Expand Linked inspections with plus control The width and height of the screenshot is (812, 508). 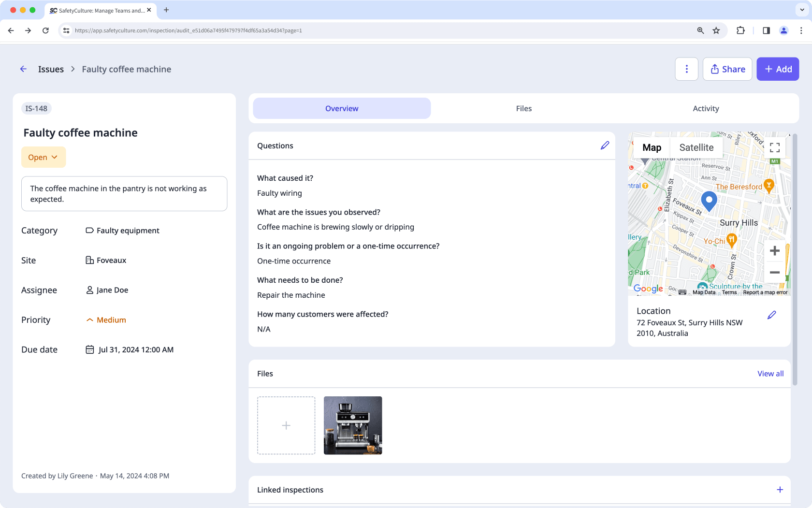click(x=780, y=489)
